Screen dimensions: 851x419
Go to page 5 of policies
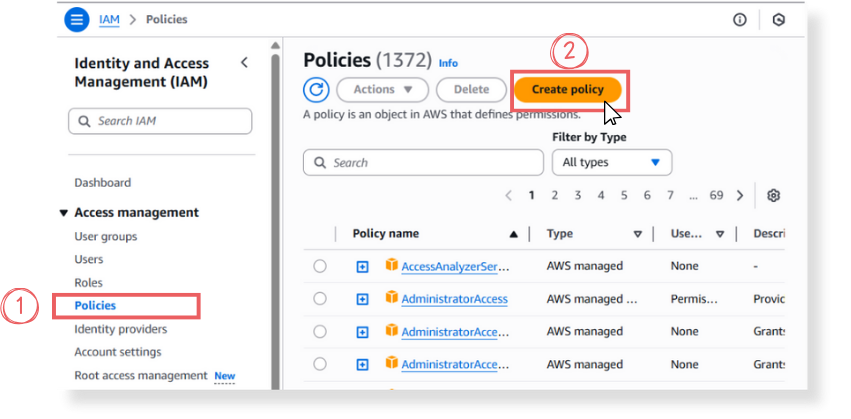point(624,195)
